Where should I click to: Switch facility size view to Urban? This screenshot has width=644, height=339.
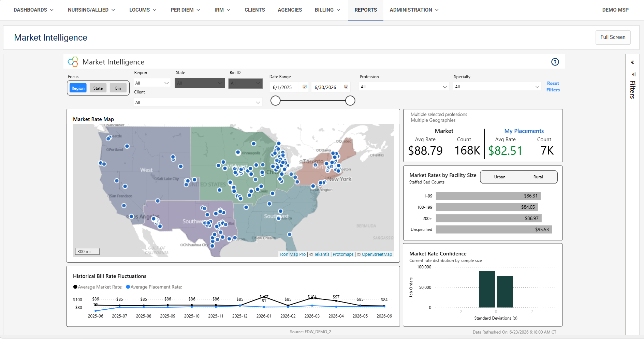(500, 177)
